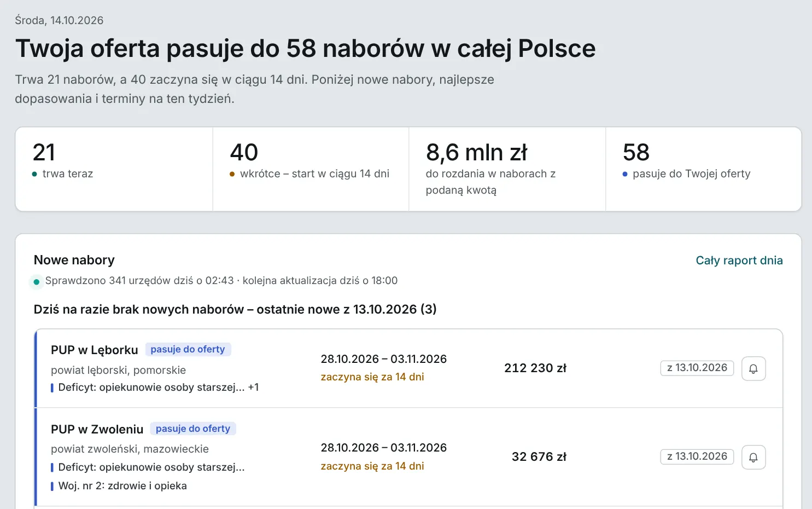Click the 'z 13.10.2026' tag for Zwoleniu
The height and width of the screenshot is (509, 812).
click(x=697, y=456)
